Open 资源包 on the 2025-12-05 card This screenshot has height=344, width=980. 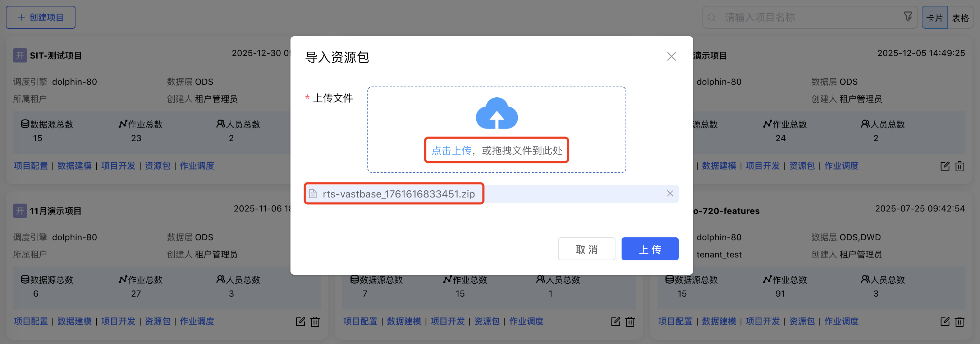pyautogui.click(x=802, y=166)
